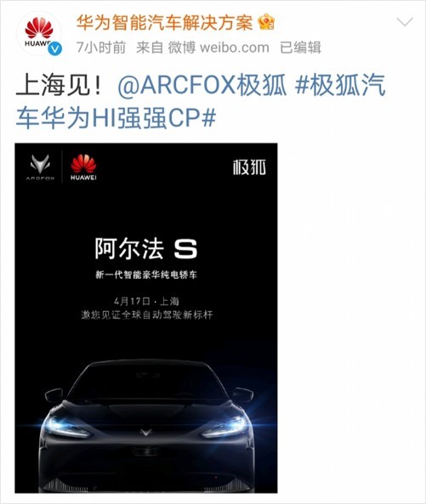Screen dimensions: 426x504
Task: Click the blue verified badge on avatar
Action: point(55,48)
